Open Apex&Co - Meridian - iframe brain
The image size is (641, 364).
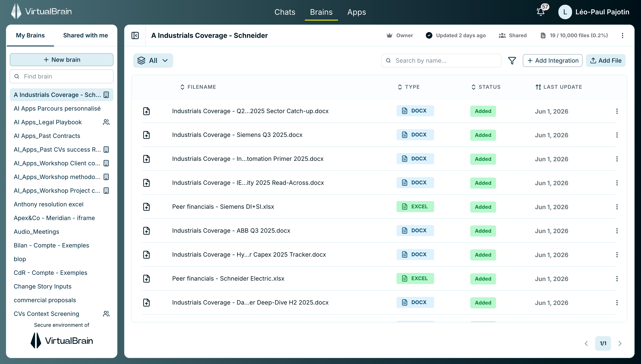coord(61,218)
